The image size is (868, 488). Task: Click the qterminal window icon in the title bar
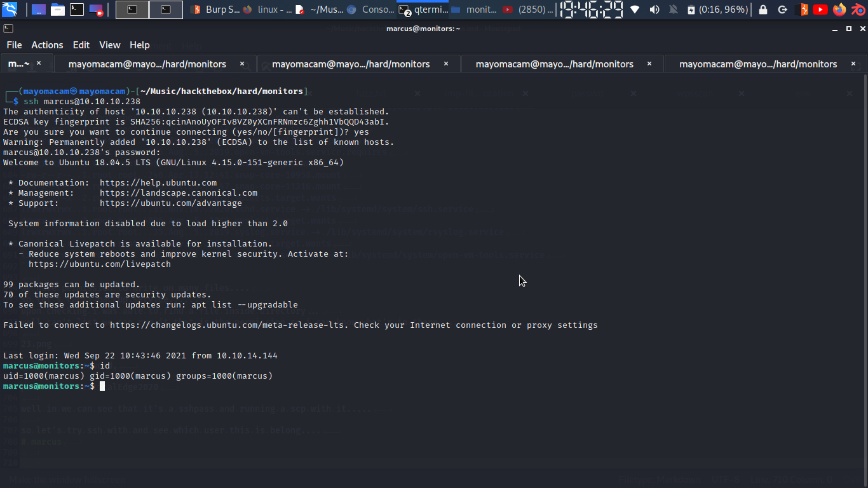[8, 29]
